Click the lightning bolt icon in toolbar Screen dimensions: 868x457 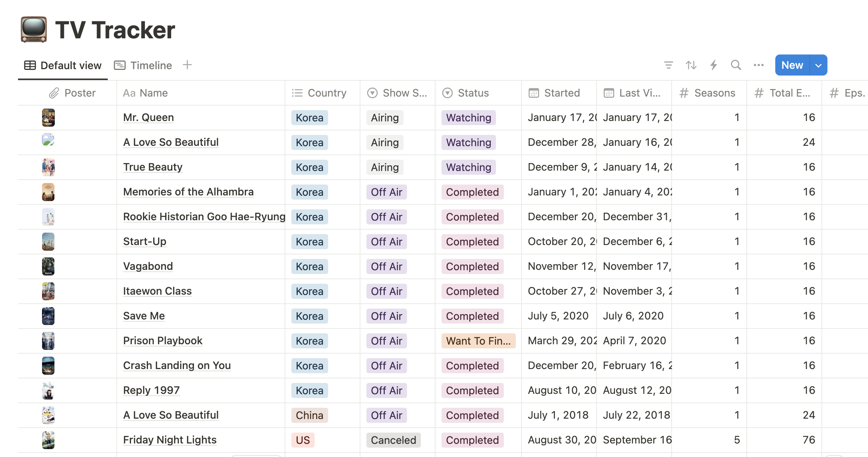pos(713,65)
